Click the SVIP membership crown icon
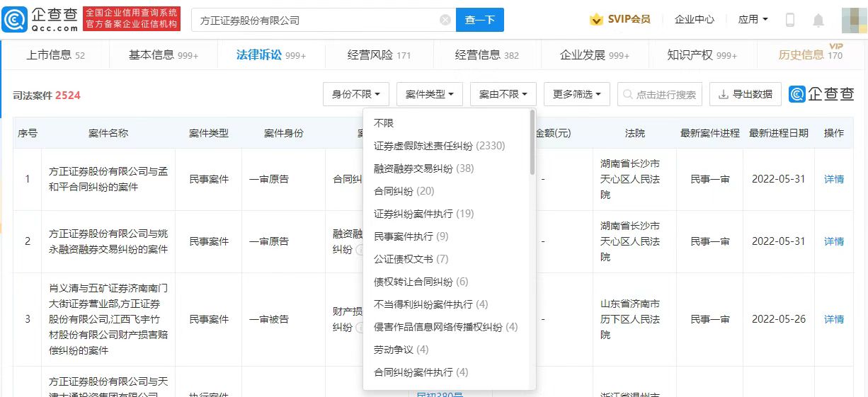868x397 pixels. click(597, 20)
